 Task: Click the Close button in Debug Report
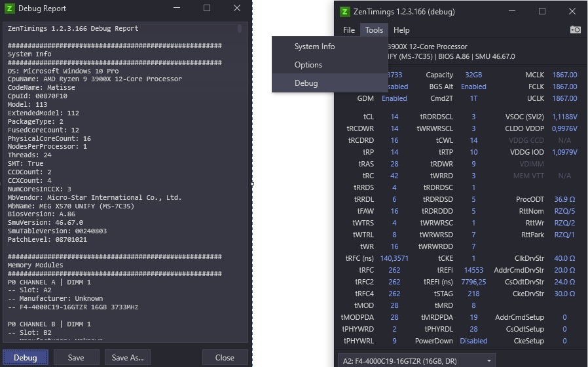click(x=225, y=358)
